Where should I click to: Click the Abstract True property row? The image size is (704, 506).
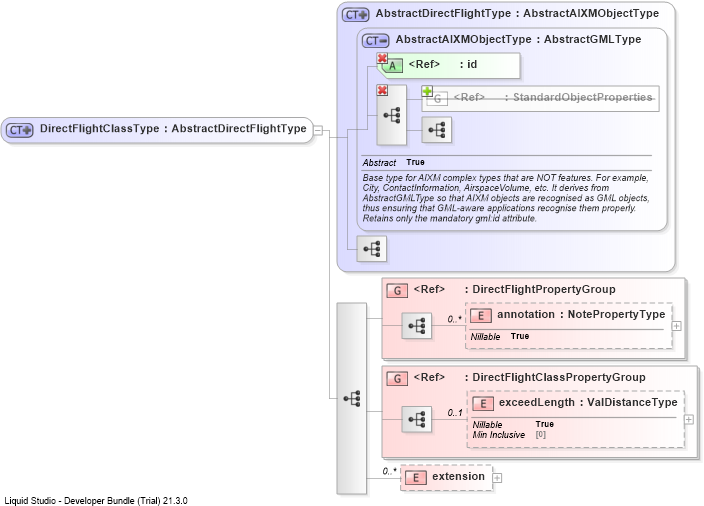[394, 163]
